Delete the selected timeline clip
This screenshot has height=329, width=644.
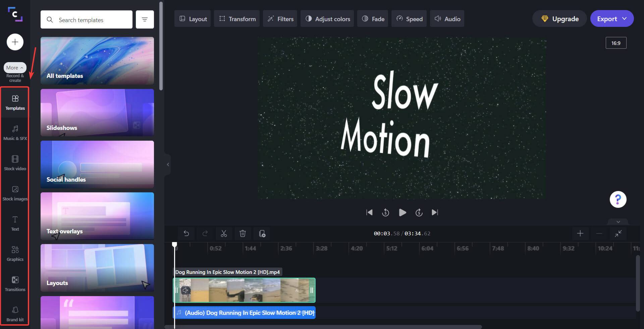[243, 233]
